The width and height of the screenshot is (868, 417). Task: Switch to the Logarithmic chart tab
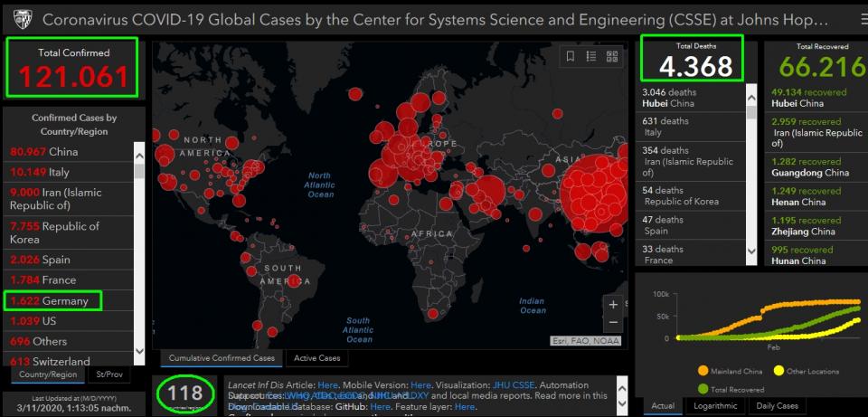(714, 406)
